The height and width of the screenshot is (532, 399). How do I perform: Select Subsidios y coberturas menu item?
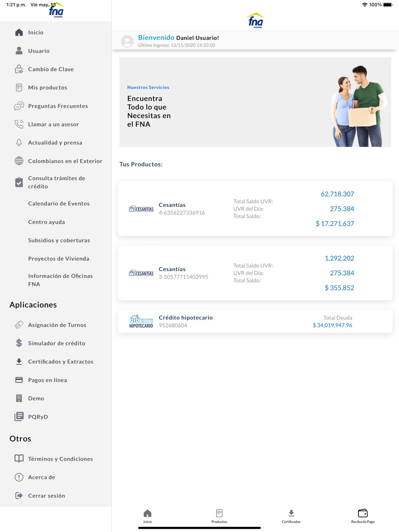pyautogui.click(x=59, y=240)
